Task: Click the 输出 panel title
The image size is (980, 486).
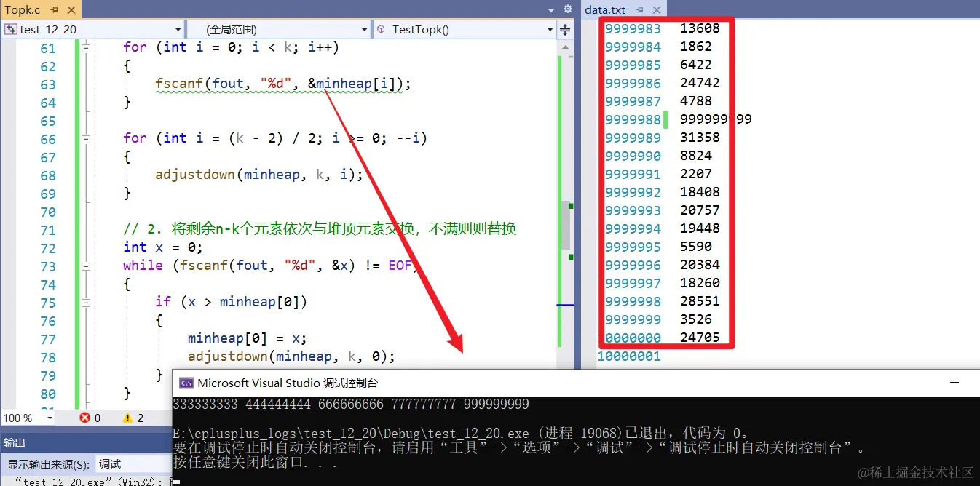Action: pos(14,443)
